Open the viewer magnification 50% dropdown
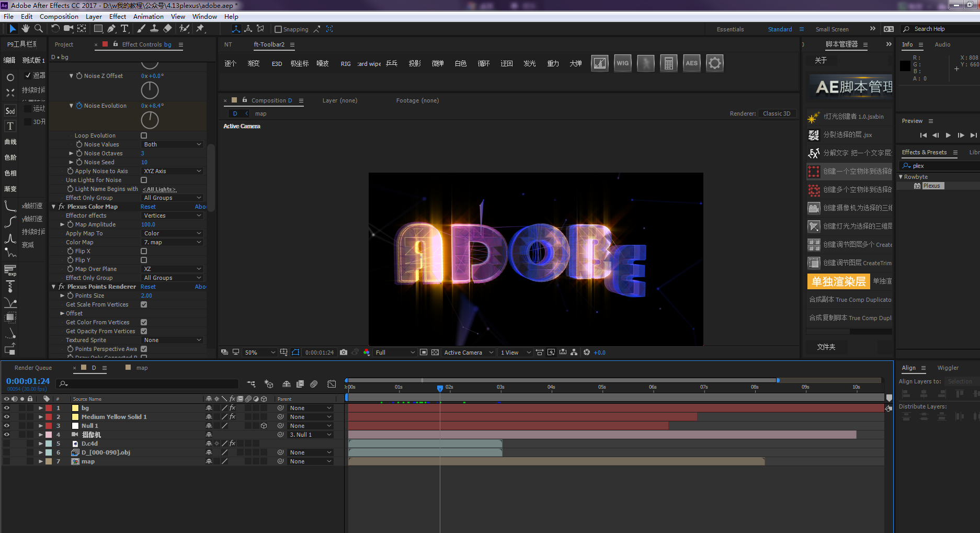The height and width of the screenshot is (533, 980). click(x=260, y=353)
